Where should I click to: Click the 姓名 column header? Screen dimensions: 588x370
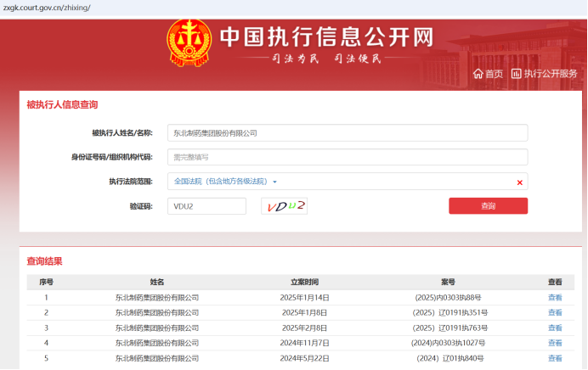pyautogui.click(x=156, y=282)
